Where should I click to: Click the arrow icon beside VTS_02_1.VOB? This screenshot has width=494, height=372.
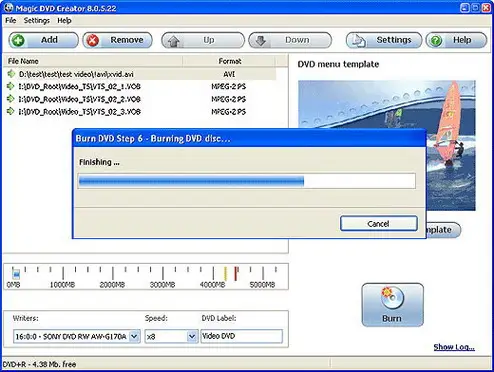(11, 86)
